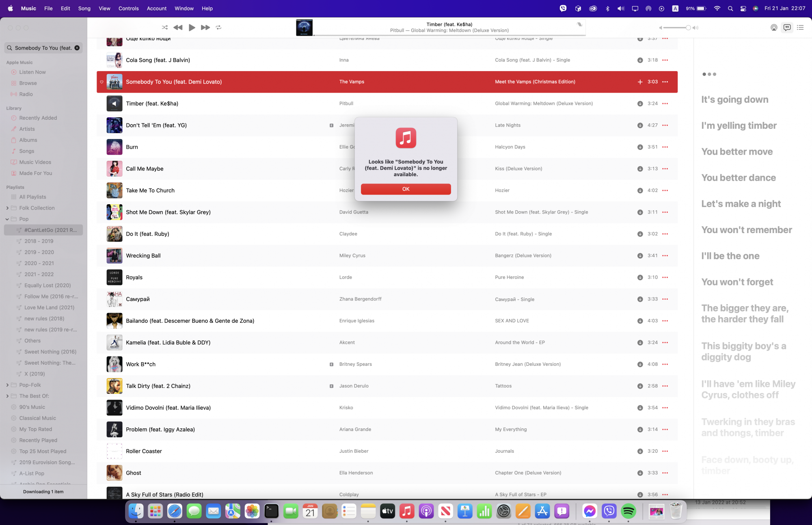Toggle shuffle playback
The height and width of the screenshot is (525, 812).
click(164, 28)
